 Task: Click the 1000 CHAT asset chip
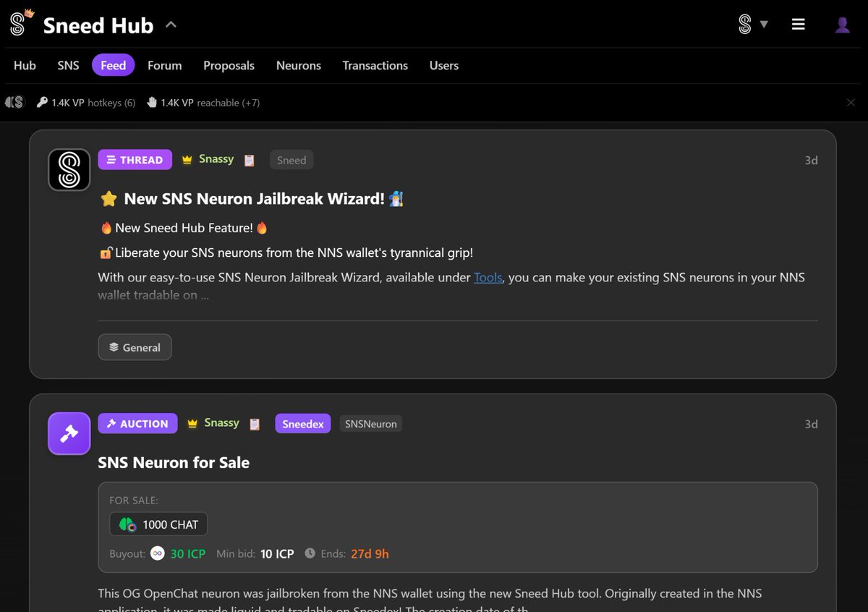click(x=158, y=524)
